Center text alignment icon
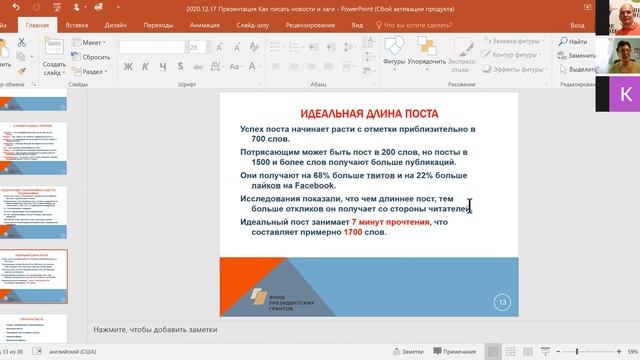 point(293,66)
